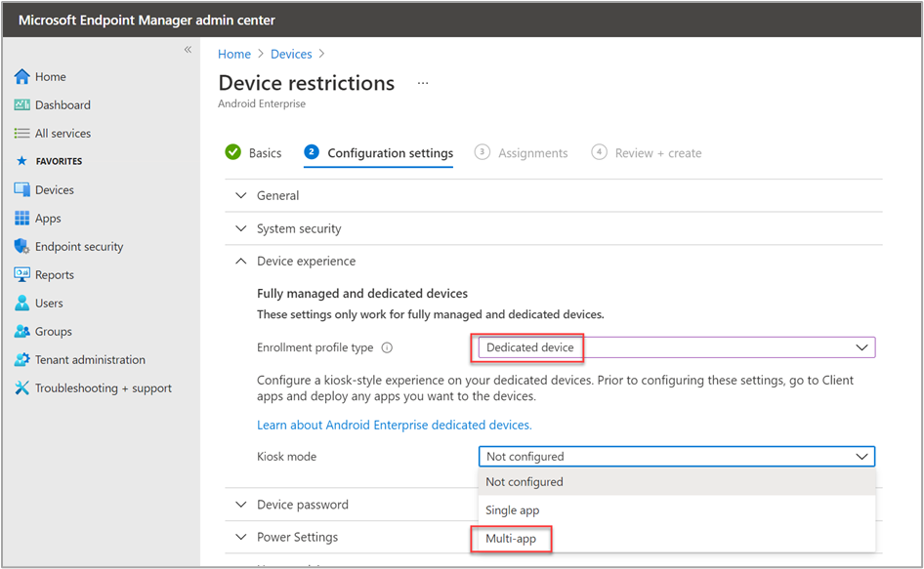The image size is (924, 569).
Task: Select the Devices icon in sidebar
Action: pos(22,189)
